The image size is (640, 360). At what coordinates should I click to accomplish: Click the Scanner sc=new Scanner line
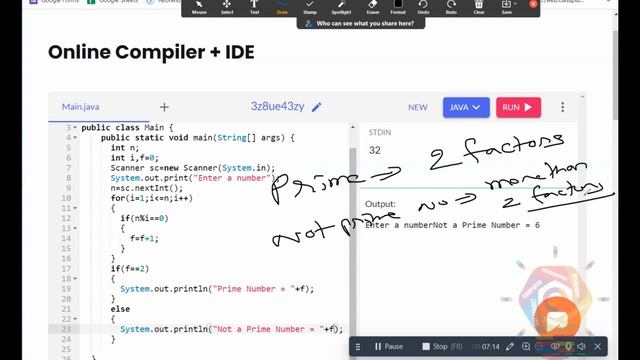coord(193,168)
